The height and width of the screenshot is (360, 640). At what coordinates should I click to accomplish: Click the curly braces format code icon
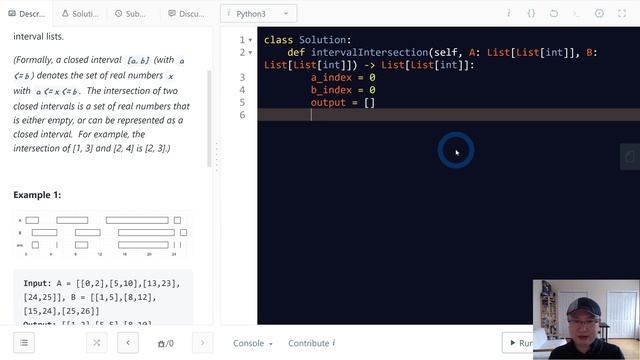tap(531, 13)
